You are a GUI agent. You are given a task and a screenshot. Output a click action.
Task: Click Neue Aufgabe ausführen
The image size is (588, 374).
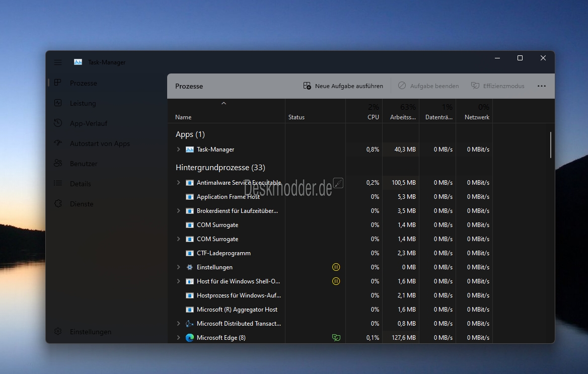point(343,86)
